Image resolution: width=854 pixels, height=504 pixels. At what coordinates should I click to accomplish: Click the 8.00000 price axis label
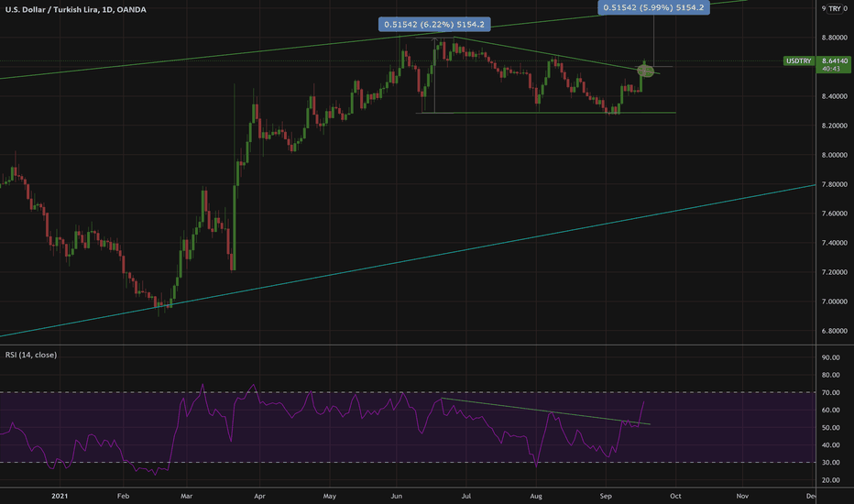pyautogui.click(x=834, y=155)
